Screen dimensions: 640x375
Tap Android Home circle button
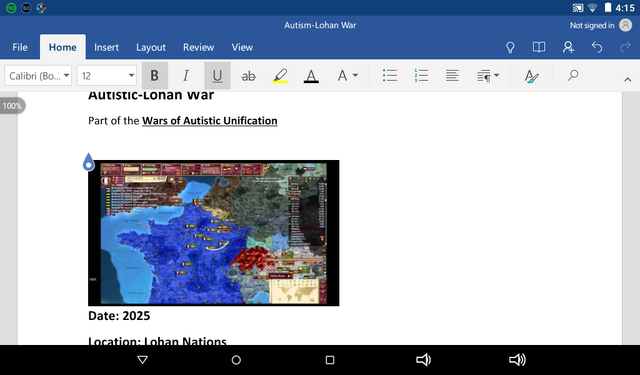(236, 360)
